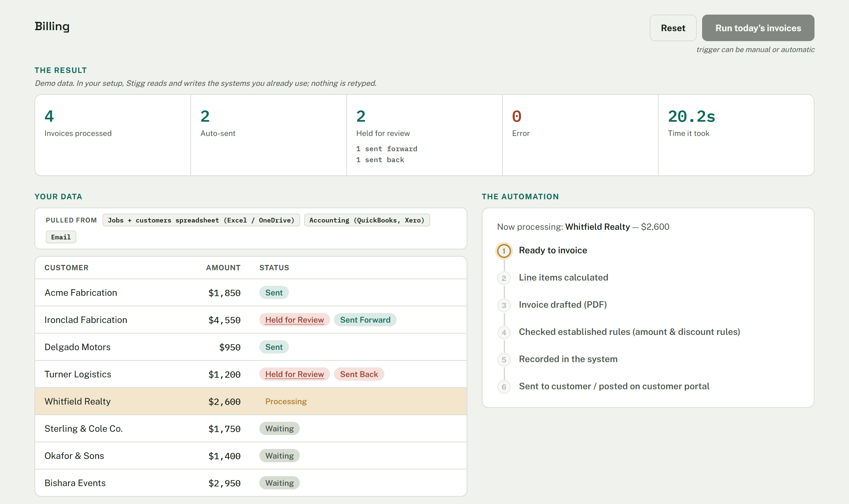Click Waiting badge for Sterling & Cole Co.

(280, 429)
